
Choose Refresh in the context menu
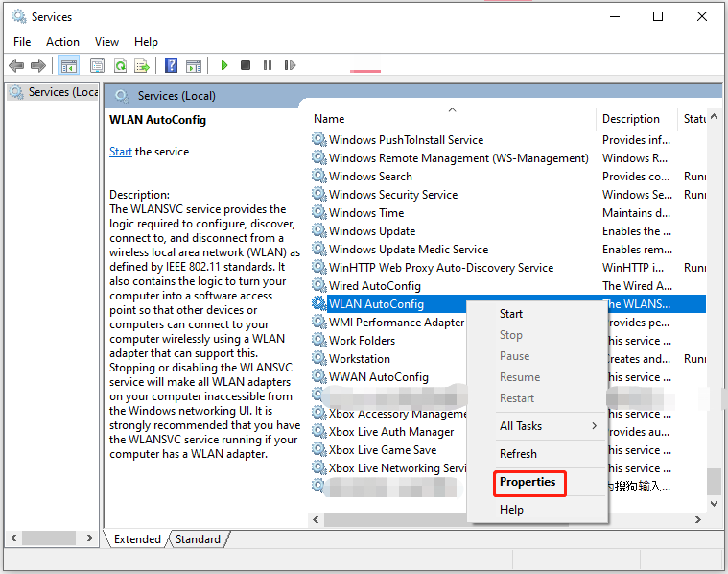tap(518, 454)
